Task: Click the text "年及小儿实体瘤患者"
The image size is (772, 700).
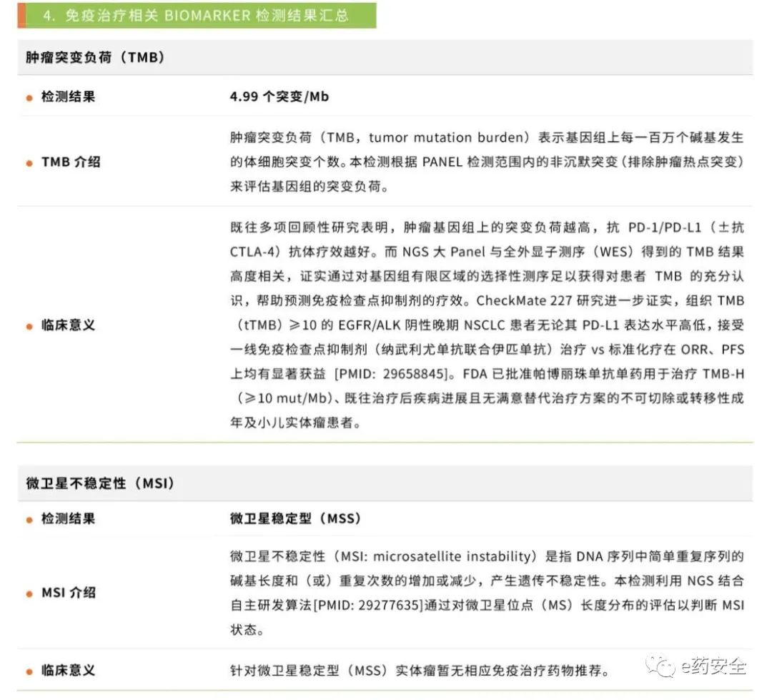Action: tap(292, 423)
